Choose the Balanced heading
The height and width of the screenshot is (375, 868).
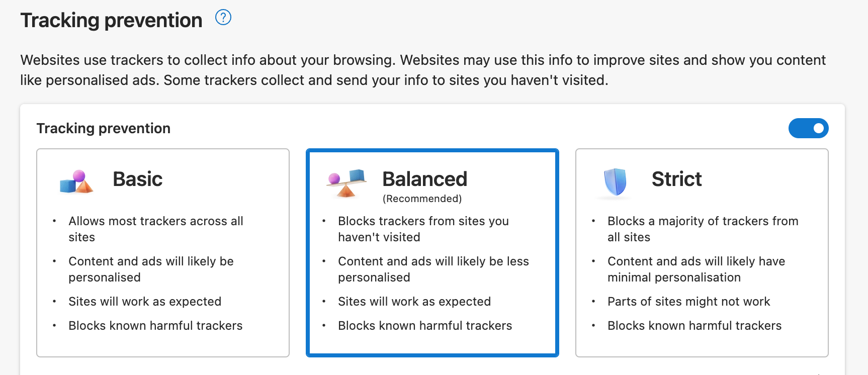424,179
